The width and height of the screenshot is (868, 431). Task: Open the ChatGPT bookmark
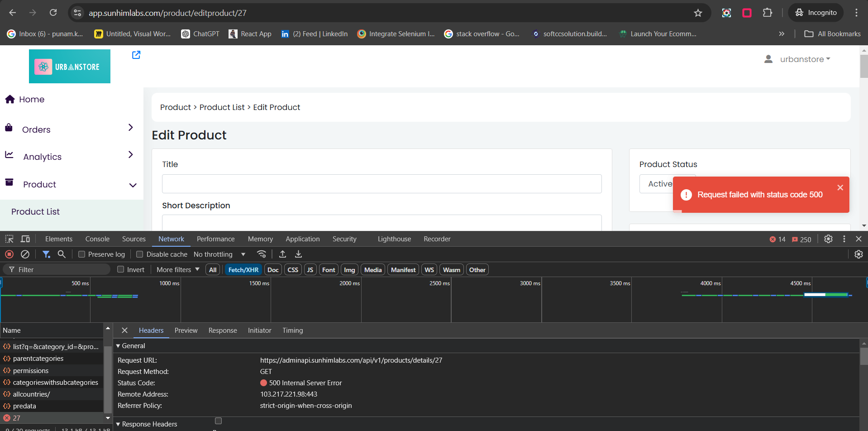click(200, 34)
